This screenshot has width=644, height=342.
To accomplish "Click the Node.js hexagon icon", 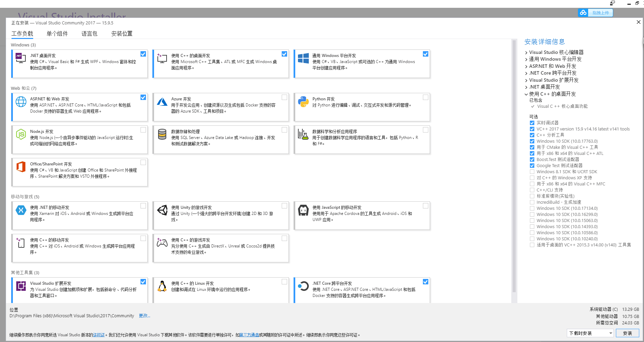I will [21, 134].
